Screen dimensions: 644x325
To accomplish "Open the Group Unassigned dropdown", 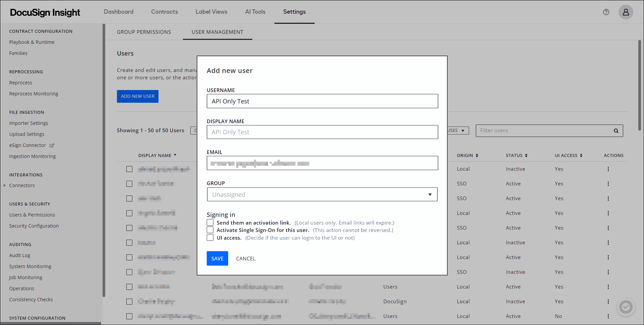I will click(322, 194).
